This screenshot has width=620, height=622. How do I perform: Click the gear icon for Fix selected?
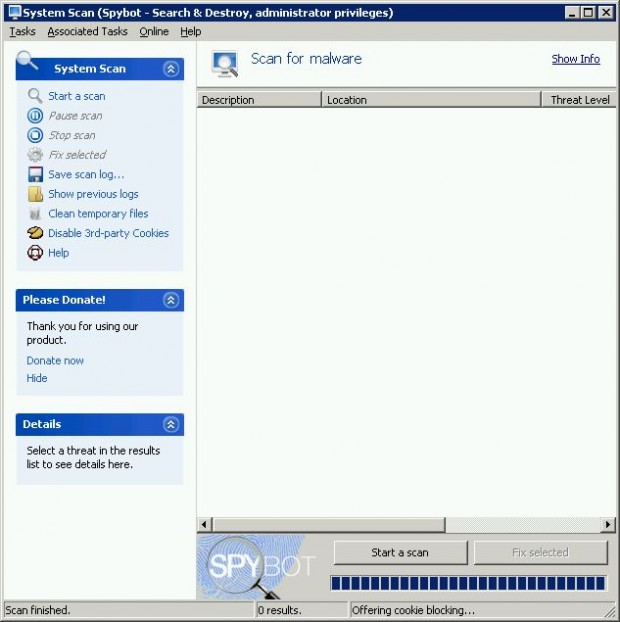pos(35,155)
